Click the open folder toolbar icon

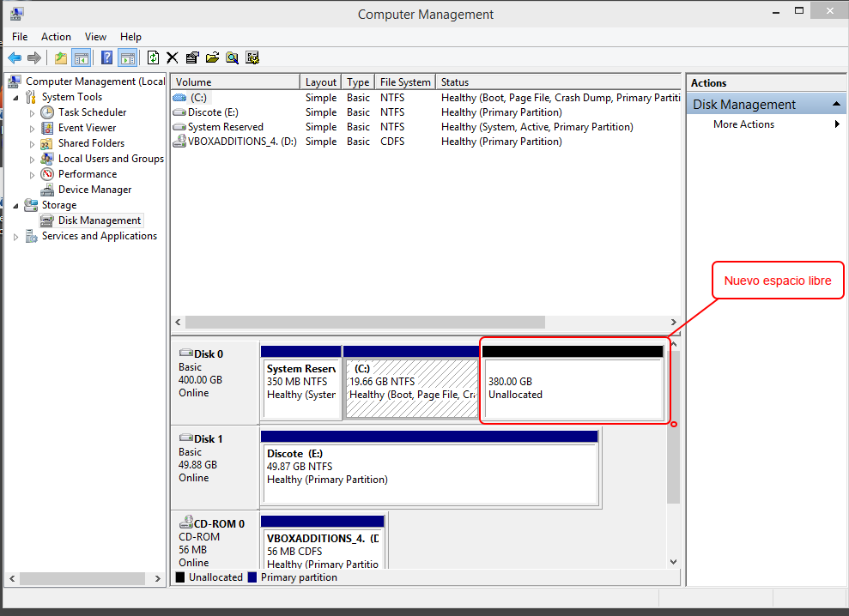[212, 57]
